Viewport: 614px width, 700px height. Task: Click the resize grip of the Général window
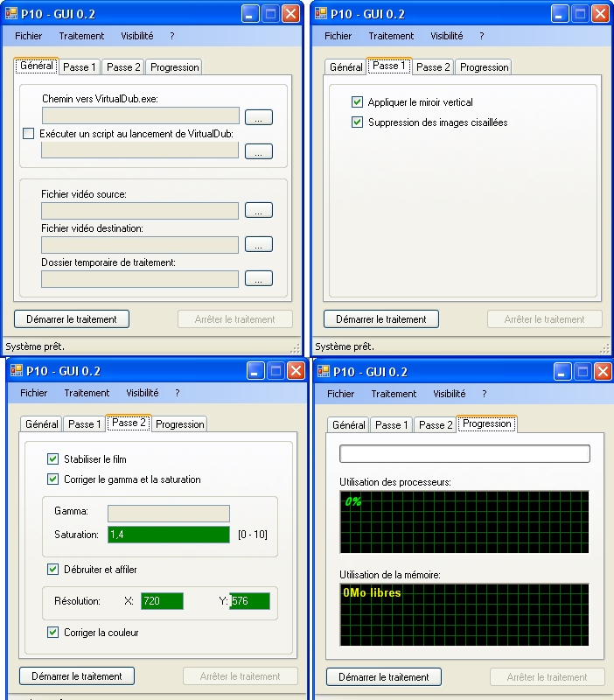pyautogui.click(x=295, y=348)
